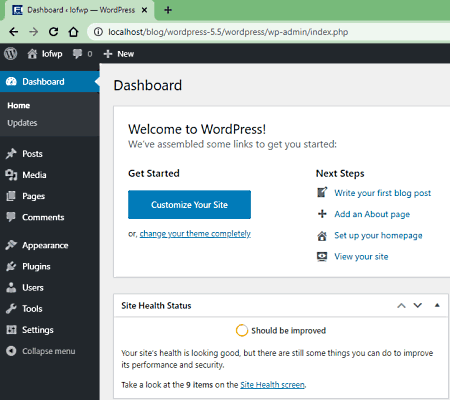Screen dimensions: 450x400
Task: Move Site Health Status widget down
Action: coord(418,305)
